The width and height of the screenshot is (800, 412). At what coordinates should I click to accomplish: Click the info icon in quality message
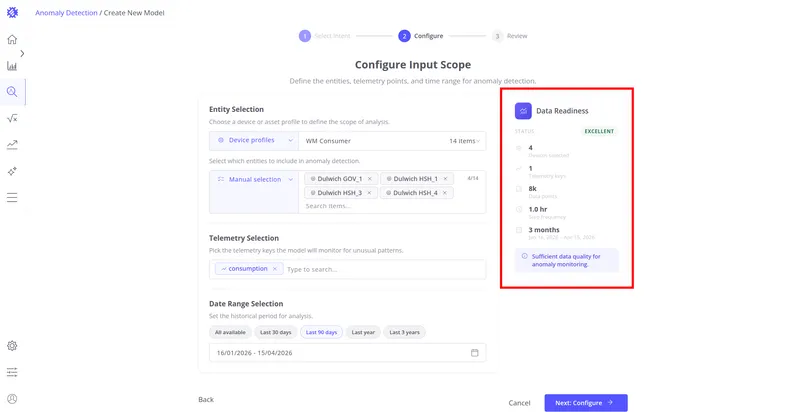point(524,256)
